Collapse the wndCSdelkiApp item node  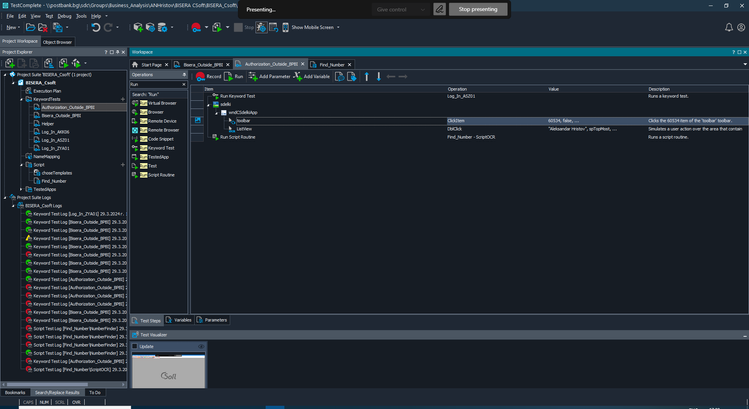[216, 112]
